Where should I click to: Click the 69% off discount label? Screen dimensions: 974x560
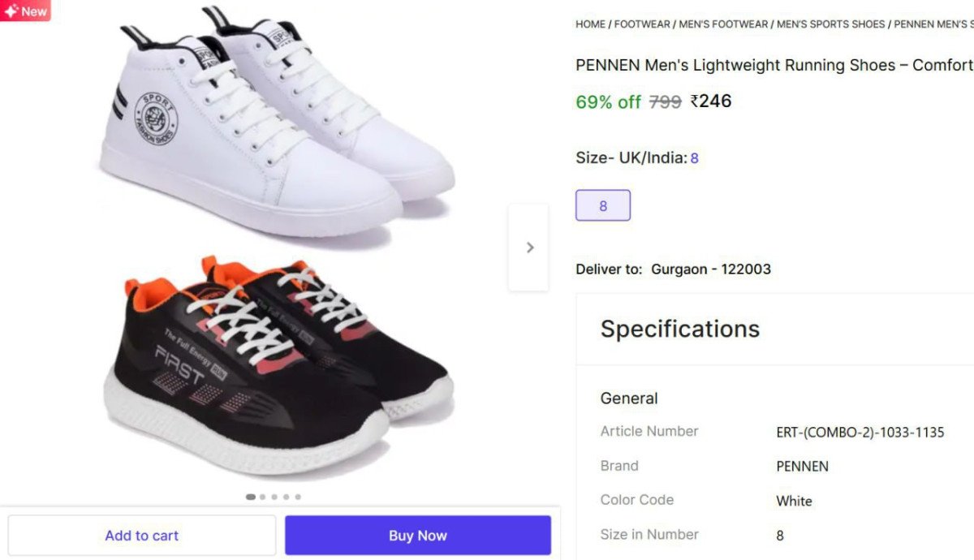pos(608,102)
